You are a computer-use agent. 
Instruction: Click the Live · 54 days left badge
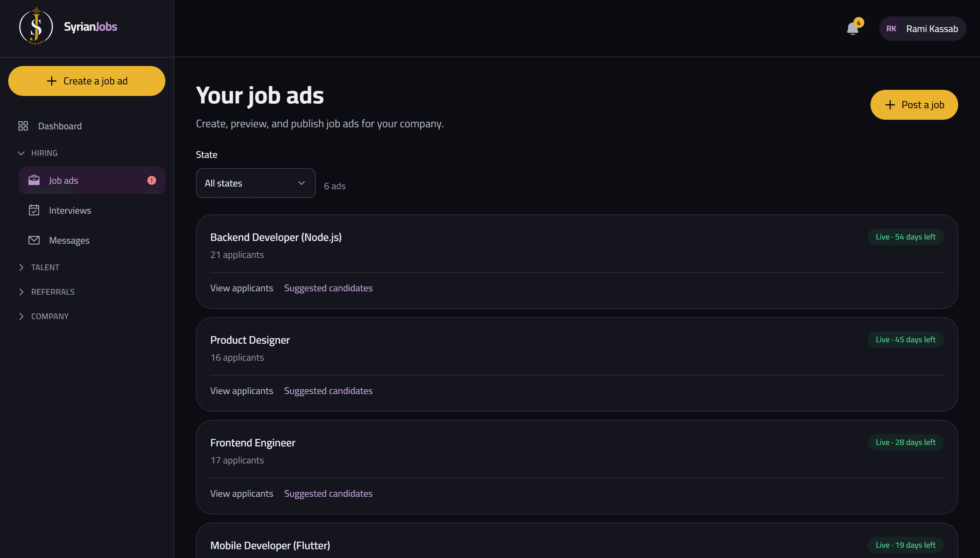pos(905,237)
